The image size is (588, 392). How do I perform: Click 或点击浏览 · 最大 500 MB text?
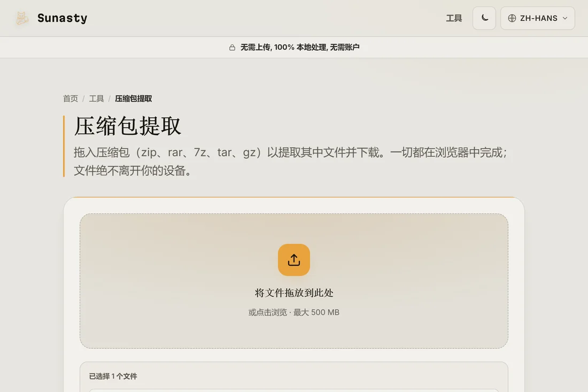coord(294,312)
